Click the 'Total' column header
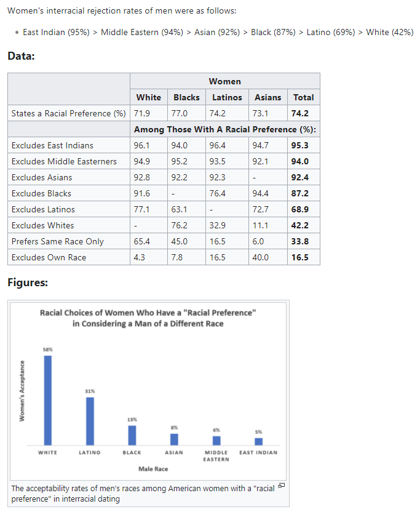 click(304, 97)
